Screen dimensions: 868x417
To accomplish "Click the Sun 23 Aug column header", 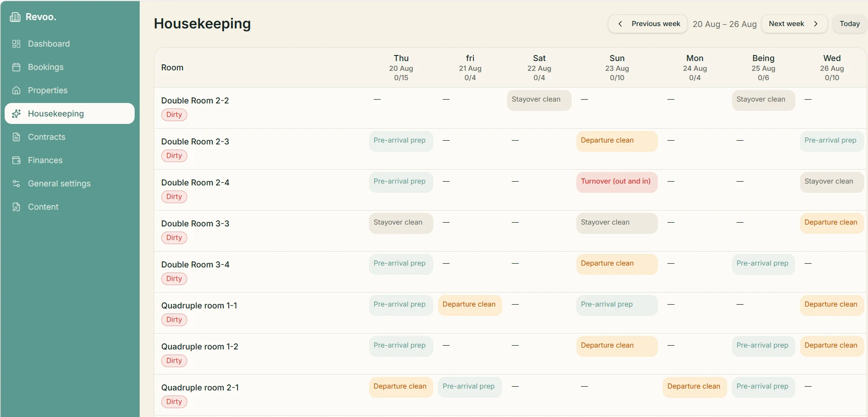I will tap(617, 68).
